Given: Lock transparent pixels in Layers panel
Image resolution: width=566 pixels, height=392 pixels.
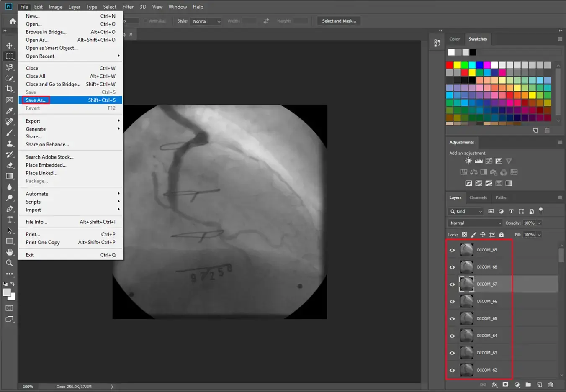Looking at the screenshot, I should pyautogui.click(x=464, y=235).
